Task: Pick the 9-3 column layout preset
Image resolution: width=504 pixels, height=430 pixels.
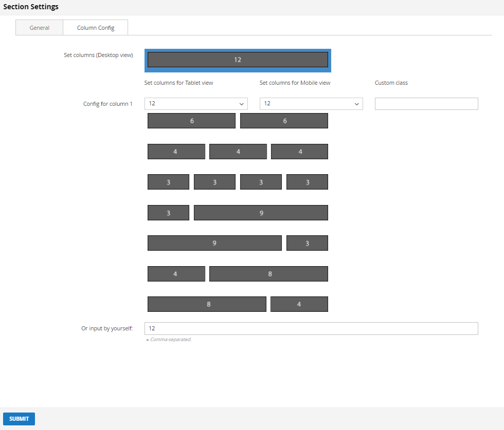Action: pyautogui.click(x=214, y=243)
